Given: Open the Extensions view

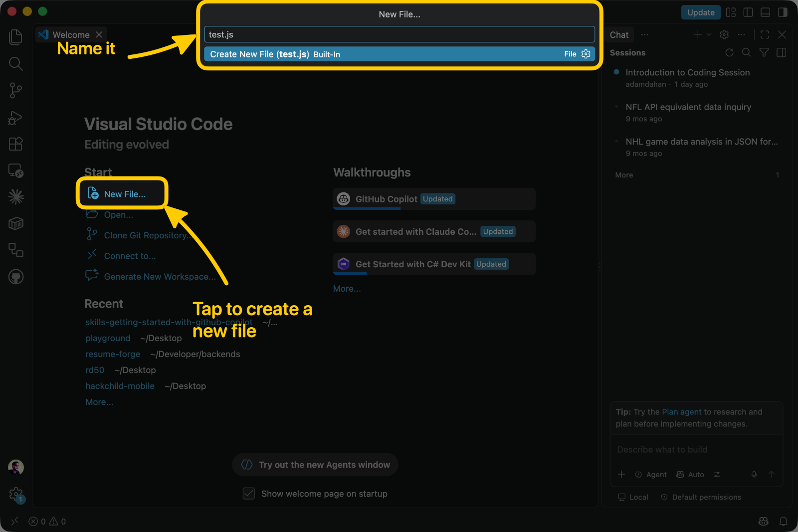Looking at the screenshot, I should click(x=16, y=144).
